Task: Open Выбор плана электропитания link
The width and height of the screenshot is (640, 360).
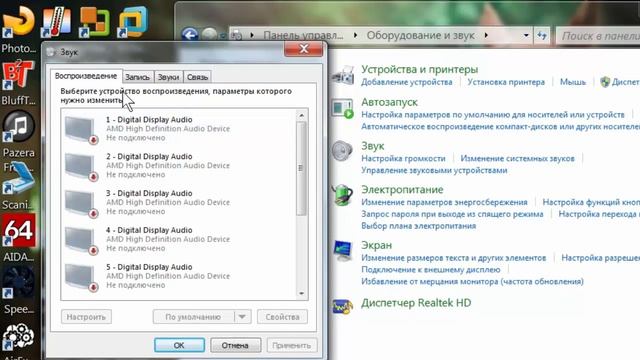Action: pos(418,226)
